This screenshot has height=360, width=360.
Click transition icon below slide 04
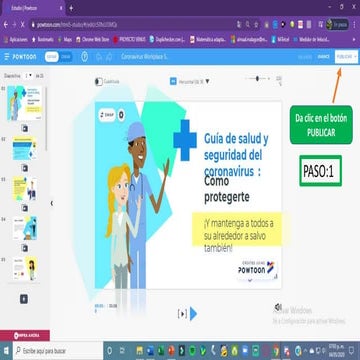[25, 248]
